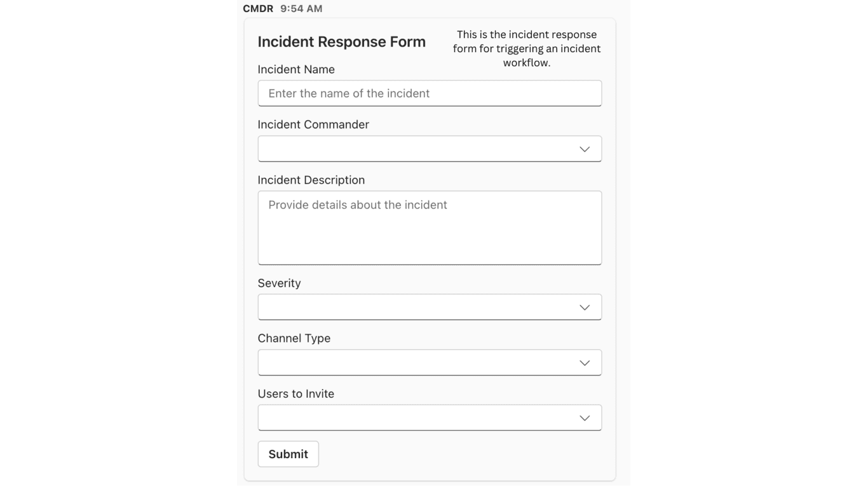868x488 pixels.
Task: Click the 9:54 AM message timestamp
Action: (301, 9)
